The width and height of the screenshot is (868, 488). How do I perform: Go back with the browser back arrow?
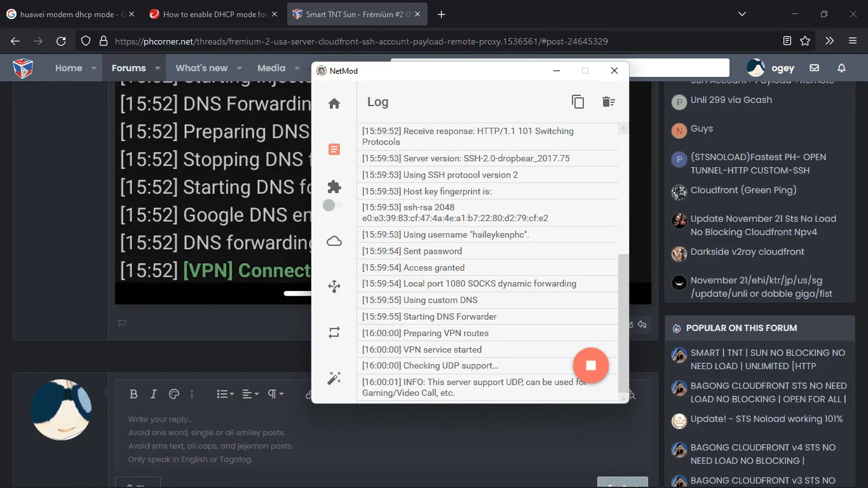click(15, 41)
